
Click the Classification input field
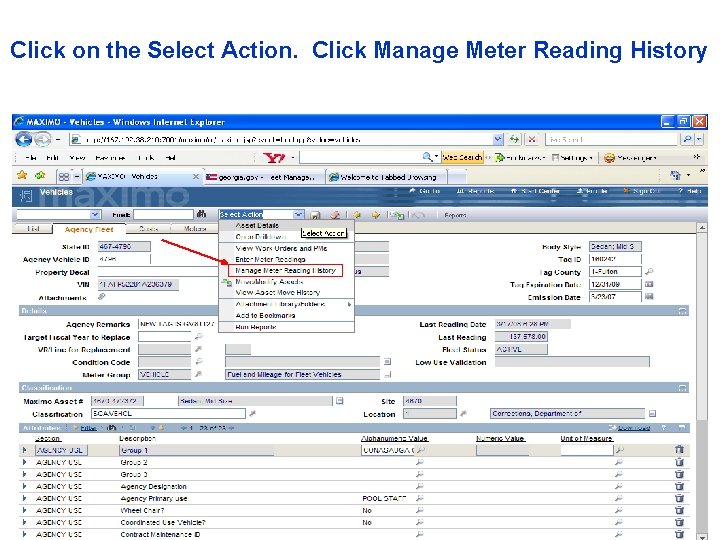[x=168, y=413]
